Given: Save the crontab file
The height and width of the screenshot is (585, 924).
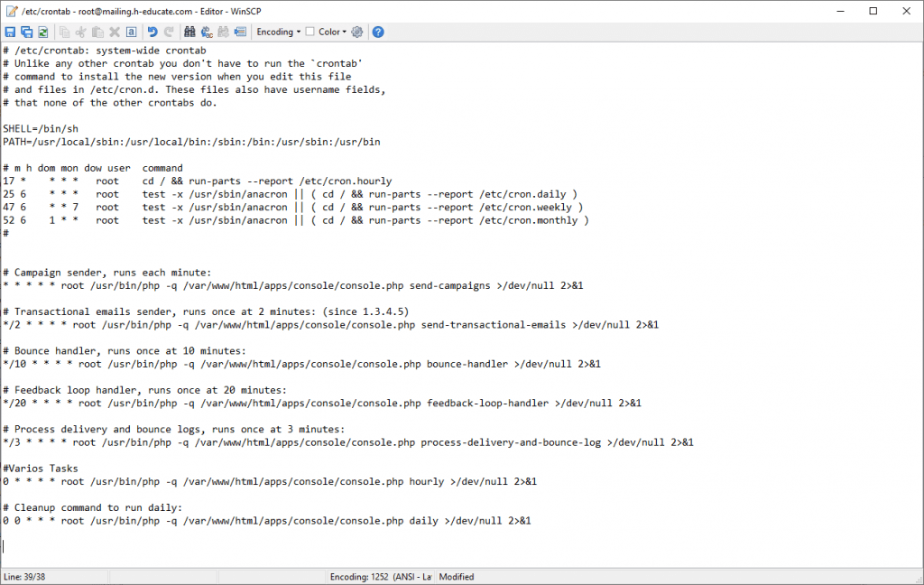Looking at the screenshot, I should [x=10, y=32].
